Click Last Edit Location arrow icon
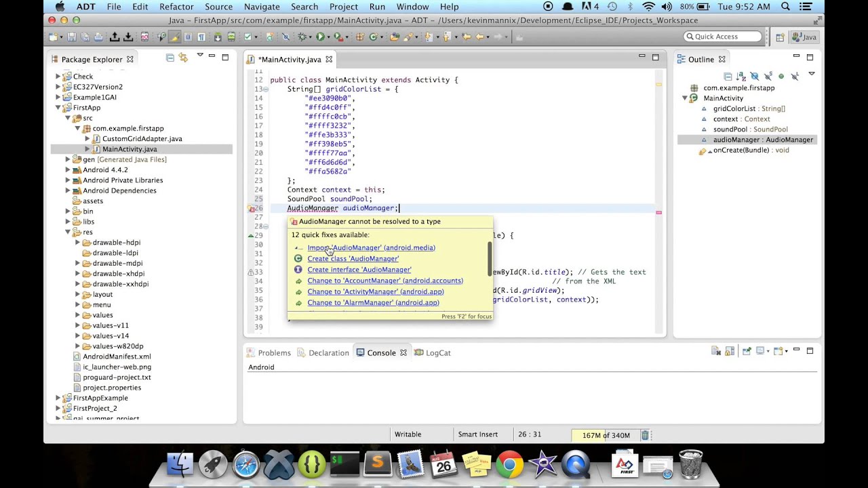868x488 pixels. (x=467, y=37)
